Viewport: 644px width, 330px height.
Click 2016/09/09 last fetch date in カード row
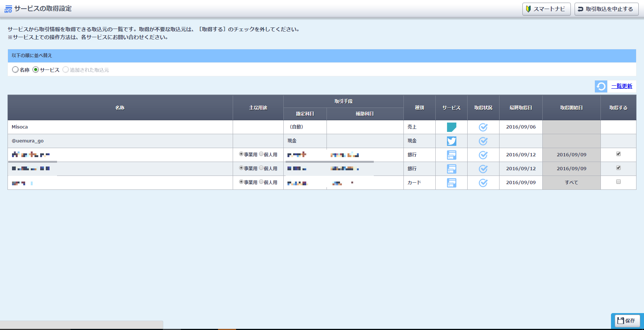pos(521,183)
